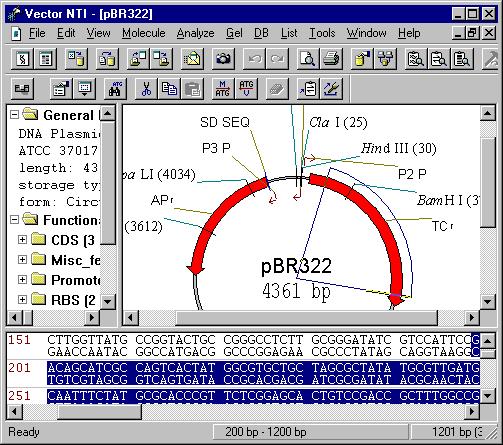Viewport: 503px width, 445px height.
Task: Click the tree pane scroll-down arrow
Action: click(x=108, y=302)
